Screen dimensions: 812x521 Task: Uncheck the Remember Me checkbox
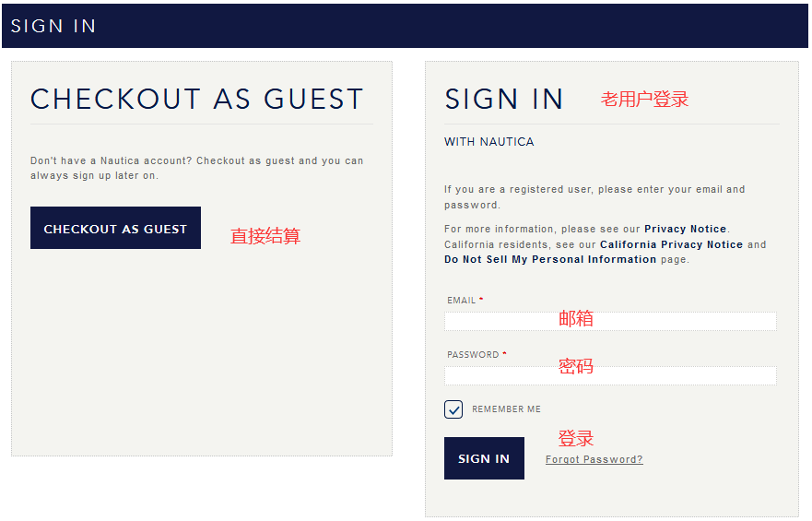pos(453,409)
